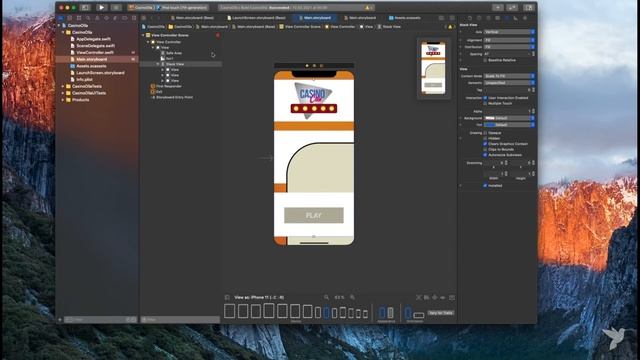
Task: Click the View as: iPhone 11 label
Action: pyautogui.click(x=259, y=298)
